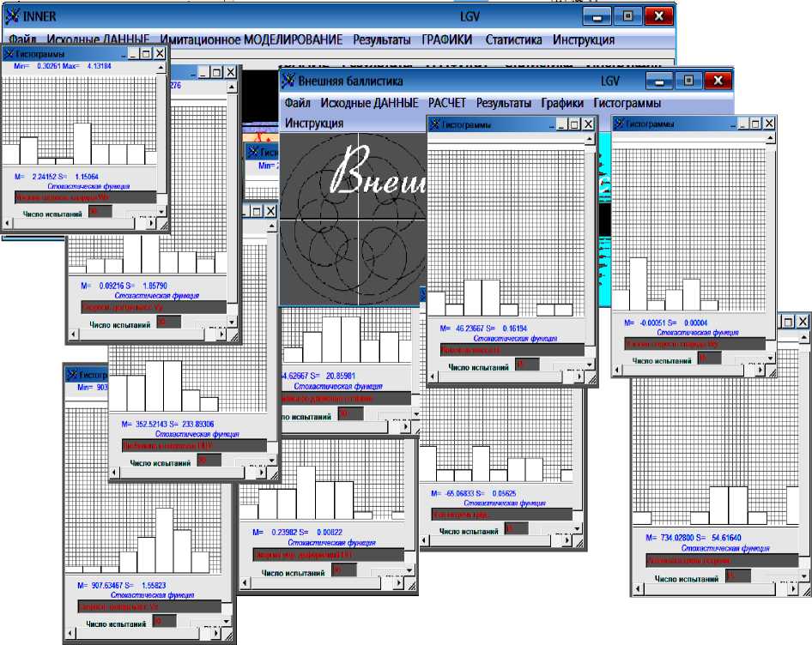
Task: Click 'Min= 0.30261 Max= 4.13184' text
Action: coord(62,66)
